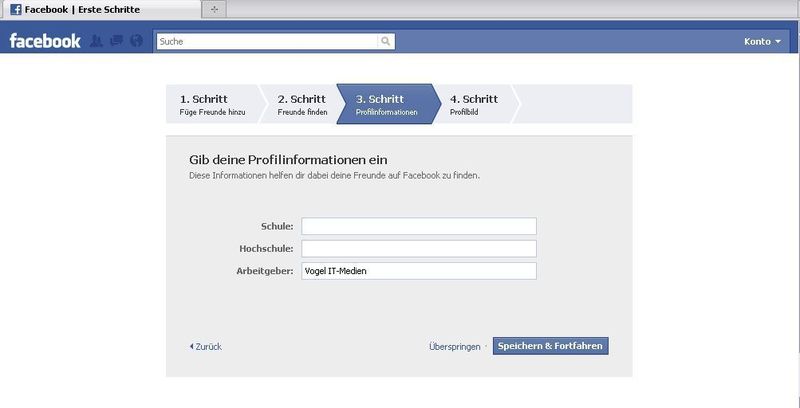Click the Überspringen link
The width and height of the screenshot is (800, 408).
pos(455,346)
